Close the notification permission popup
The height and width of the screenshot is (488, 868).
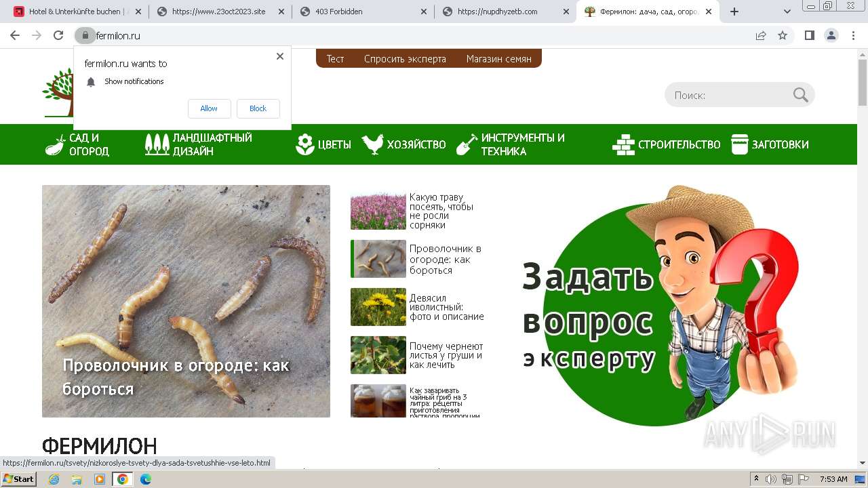point(280,56)
